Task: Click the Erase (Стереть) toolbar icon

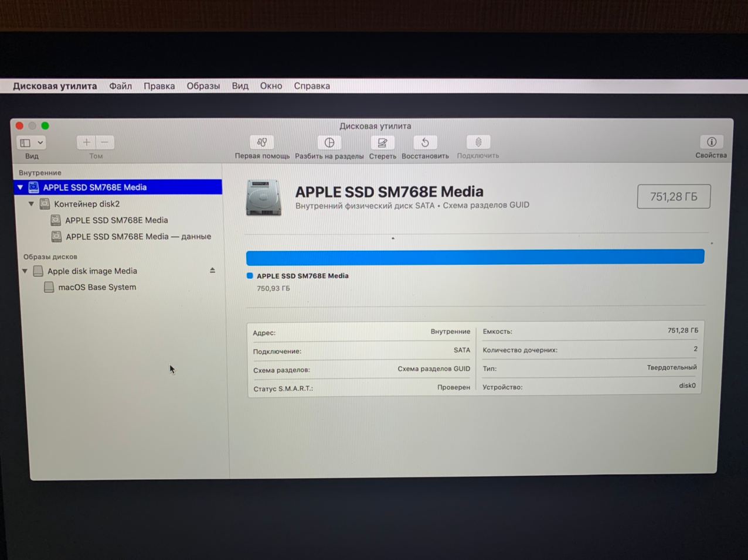Action: [x=382, y=142]
